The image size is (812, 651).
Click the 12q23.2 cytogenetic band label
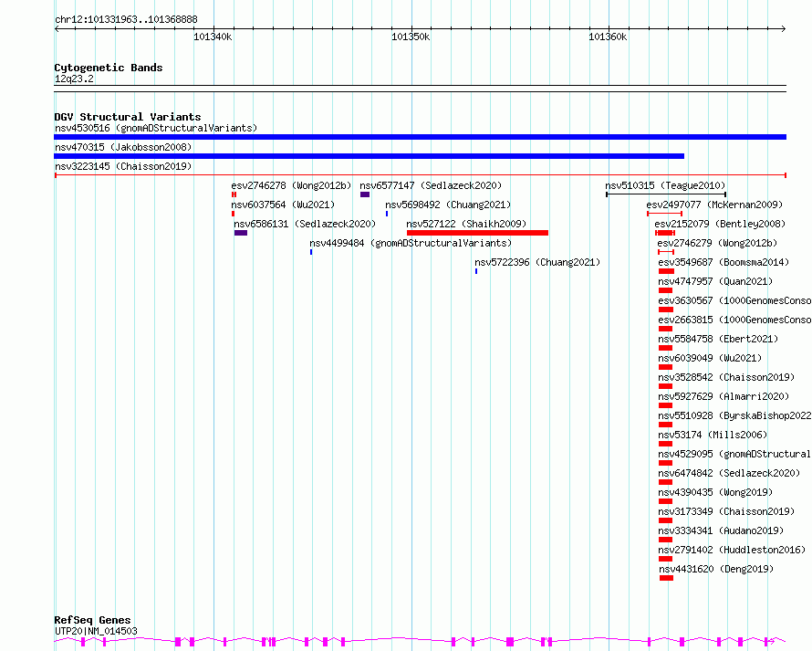[74, 79]
